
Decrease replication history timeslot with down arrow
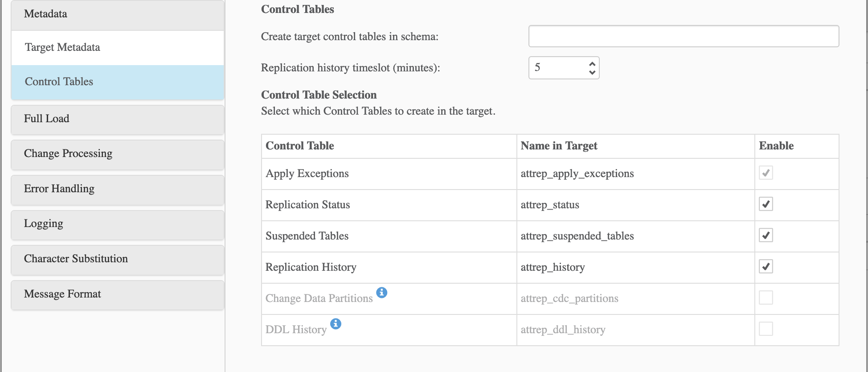pos(592,72)
